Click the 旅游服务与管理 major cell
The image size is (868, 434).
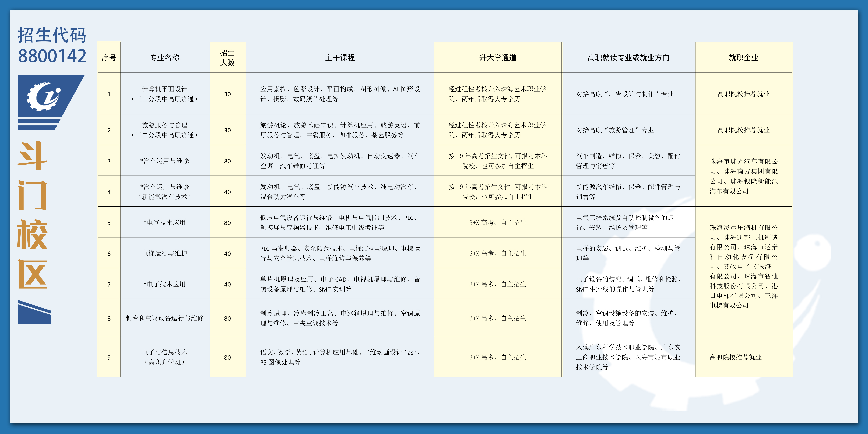click(164, 130)
